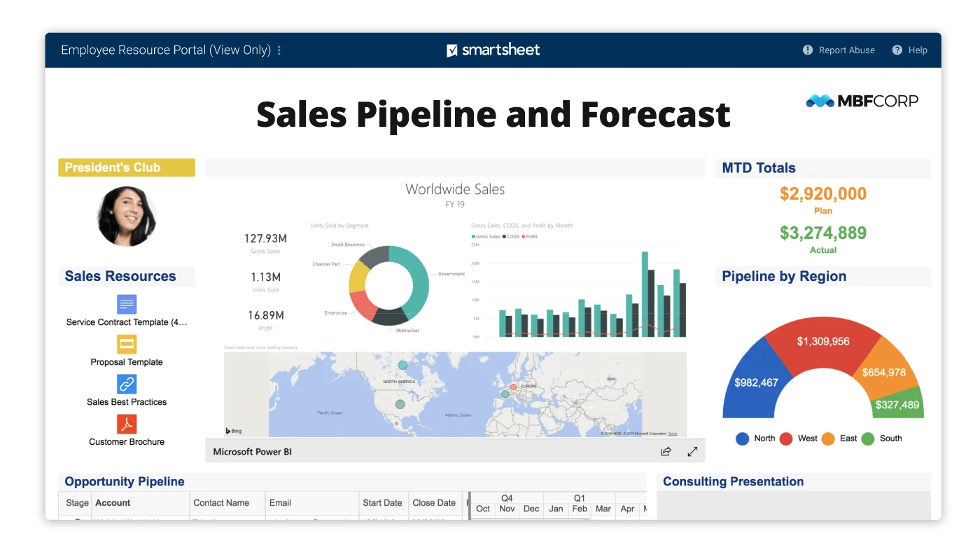Select the Q4 timeline header
This screenshot has width=980, height=552.
click(507, 498)
